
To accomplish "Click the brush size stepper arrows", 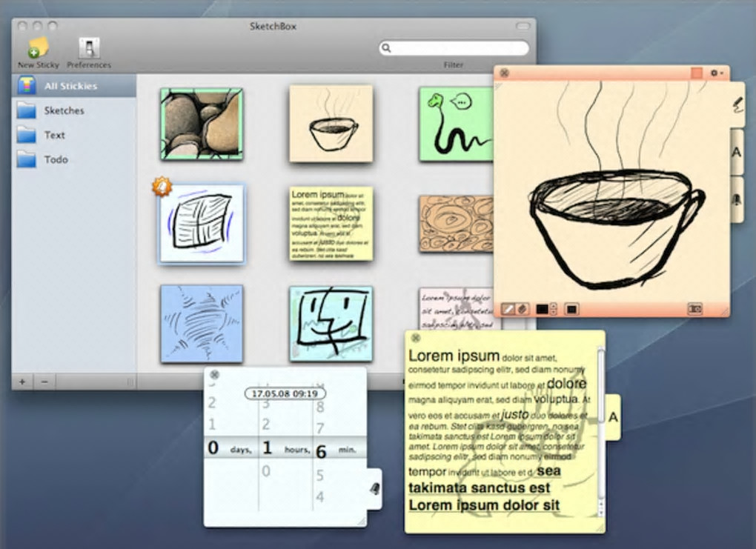I will click(x=554, y=309).
